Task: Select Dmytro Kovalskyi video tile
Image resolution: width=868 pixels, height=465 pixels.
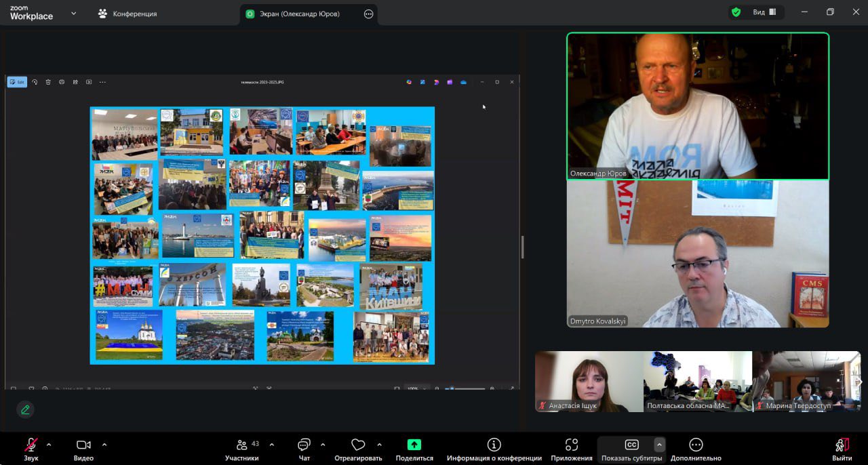Action: click(x=698, y=254)
